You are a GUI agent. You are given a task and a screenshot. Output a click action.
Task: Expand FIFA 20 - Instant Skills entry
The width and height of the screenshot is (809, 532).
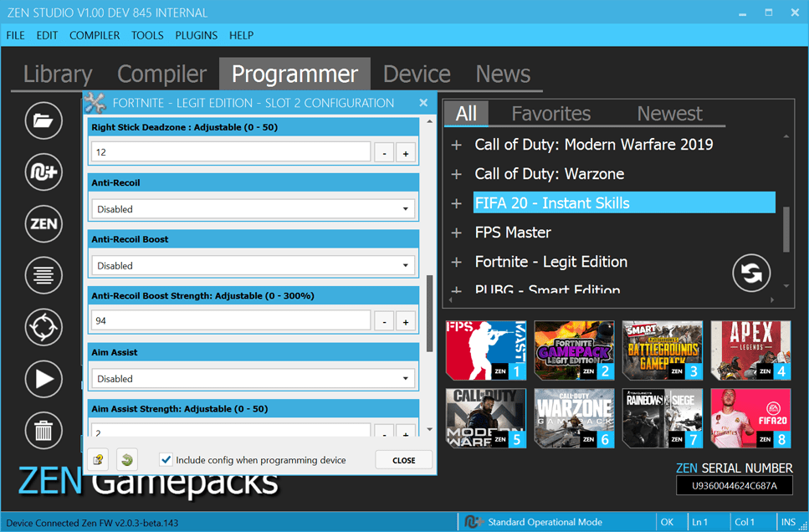point(456,204)
